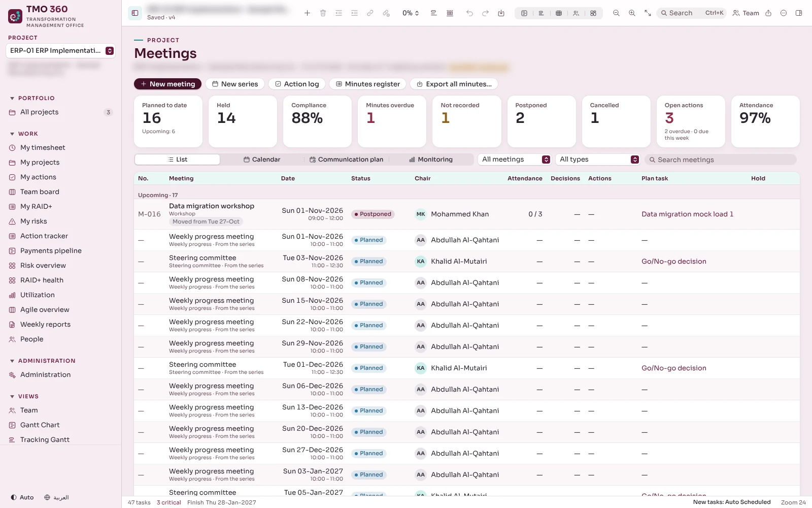Click the New meeting button
The height and width of the screenshot is (508, 812).
167,84
